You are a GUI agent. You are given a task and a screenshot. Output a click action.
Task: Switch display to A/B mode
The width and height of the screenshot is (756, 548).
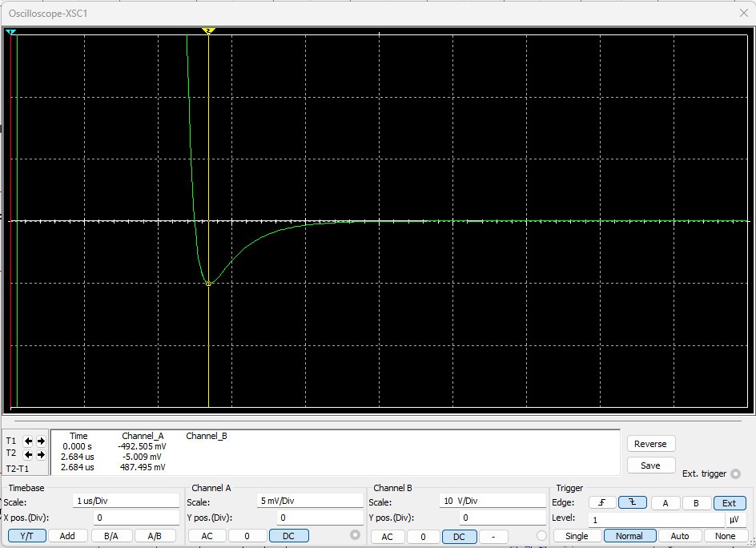(x=155, y=536)
